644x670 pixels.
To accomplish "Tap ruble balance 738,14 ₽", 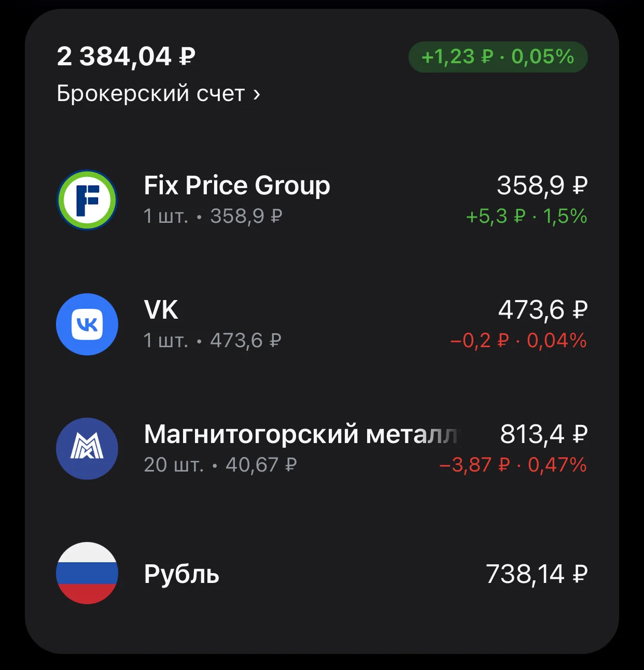I will (537, 574).
